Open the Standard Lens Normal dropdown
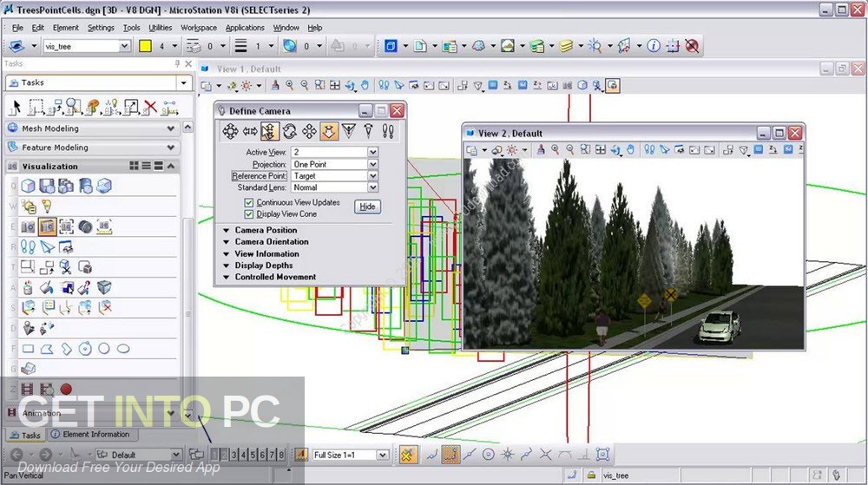Screen dimensions: 868x485 pos(372,187)
